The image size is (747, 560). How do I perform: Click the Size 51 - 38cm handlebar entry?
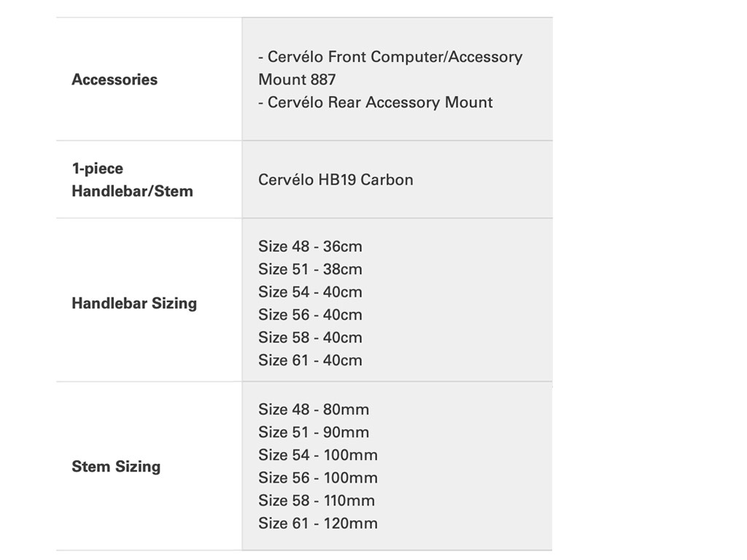pyautogui.click(x=310, y=269)
